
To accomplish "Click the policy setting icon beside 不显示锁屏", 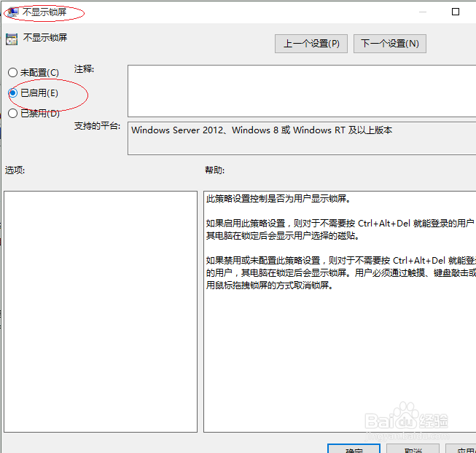I will [12, 39].
